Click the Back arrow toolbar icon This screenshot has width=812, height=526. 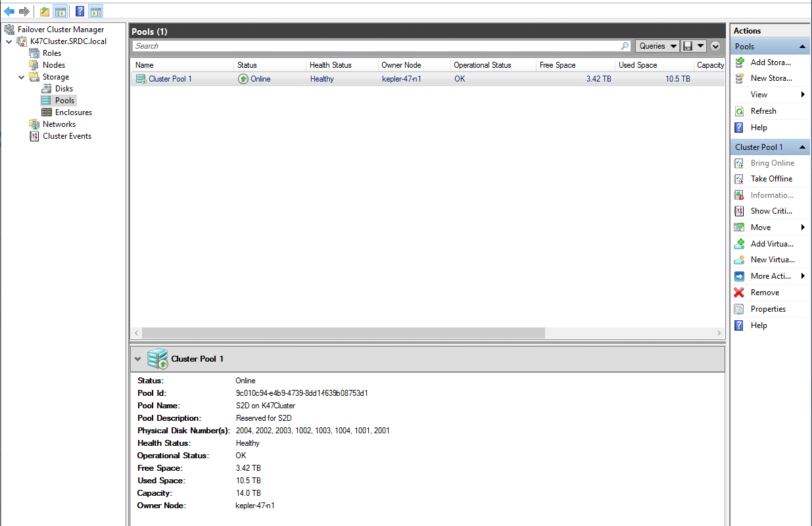point(9,11)
